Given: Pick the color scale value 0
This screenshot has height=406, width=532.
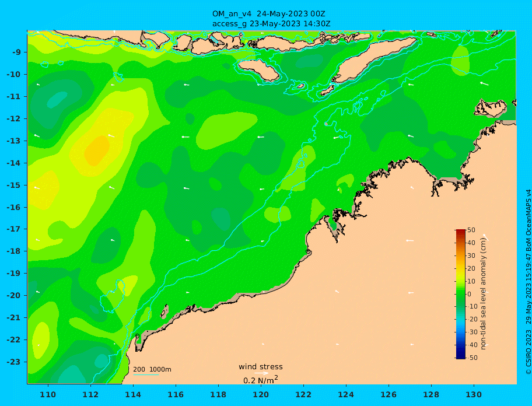Looking at the screenshot, I should pos(470,294).
